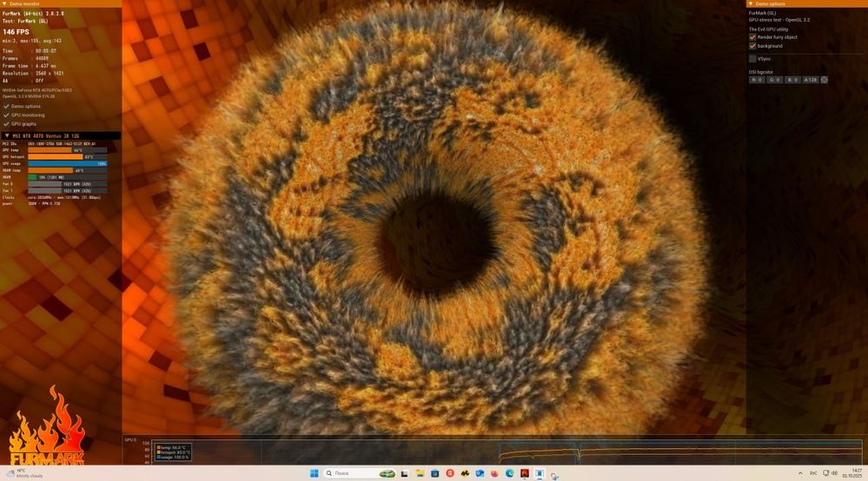This screenshot has width=868, height=481.
Task: Click the B value of OSI bgcolor
Action: 792,80
